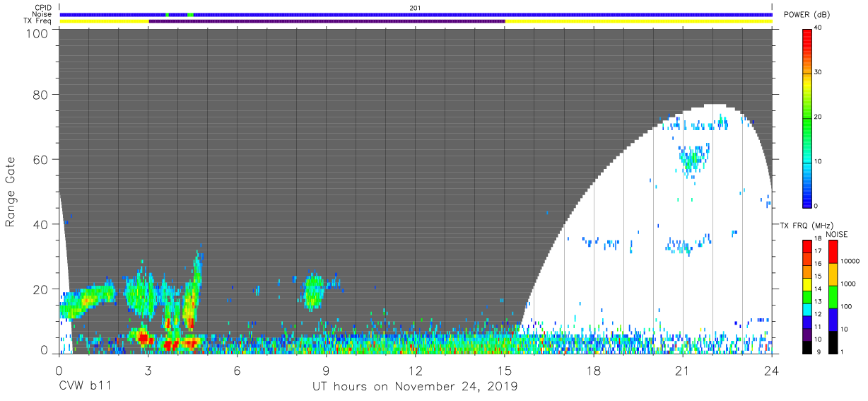868x401 pixels.
Task: Click the 20 label on power colorbar
Action: point(816,117)
